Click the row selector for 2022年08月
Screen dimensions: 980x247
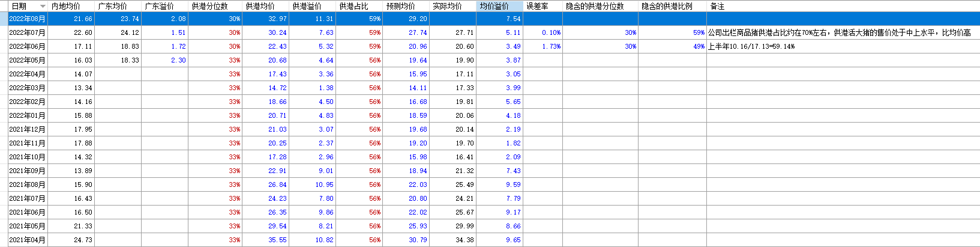4,19
